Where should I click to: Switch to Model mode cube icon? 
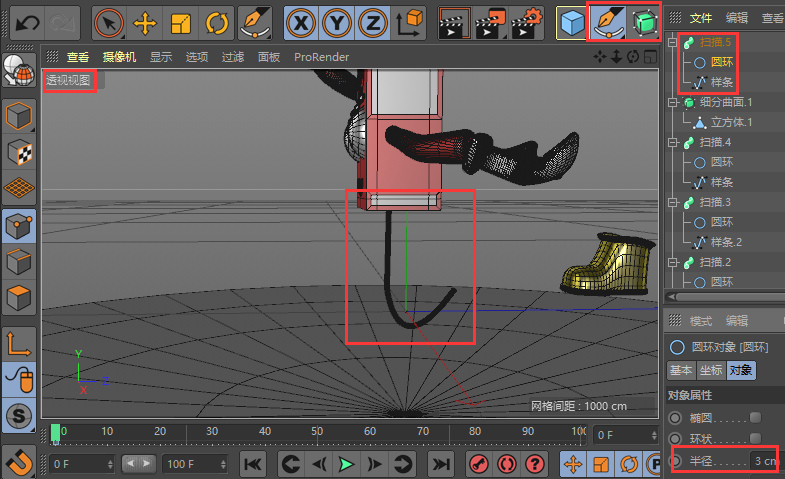coord(19,116)
